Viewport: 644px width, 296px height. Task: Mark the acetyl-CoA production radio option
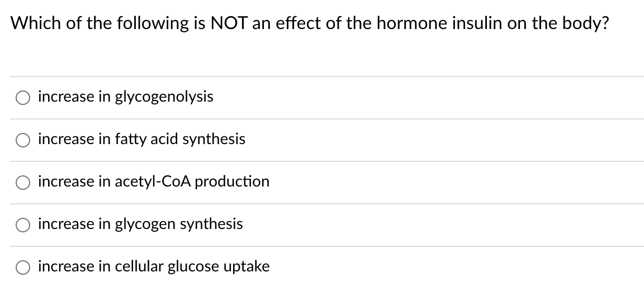pos(22,183)
